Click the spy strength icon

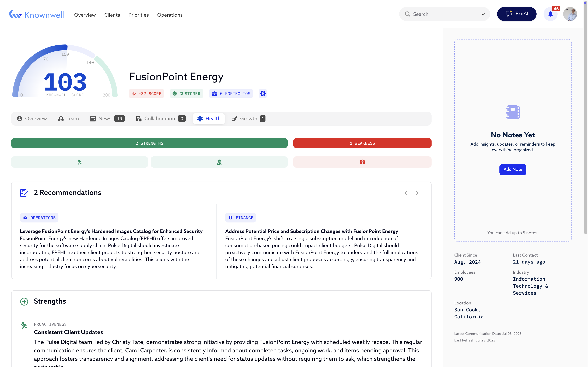click(219, 162)
